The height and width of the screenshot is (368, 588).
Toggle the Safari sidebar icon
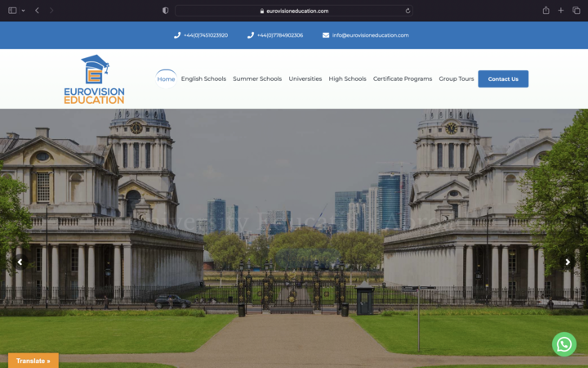[12, 11]
